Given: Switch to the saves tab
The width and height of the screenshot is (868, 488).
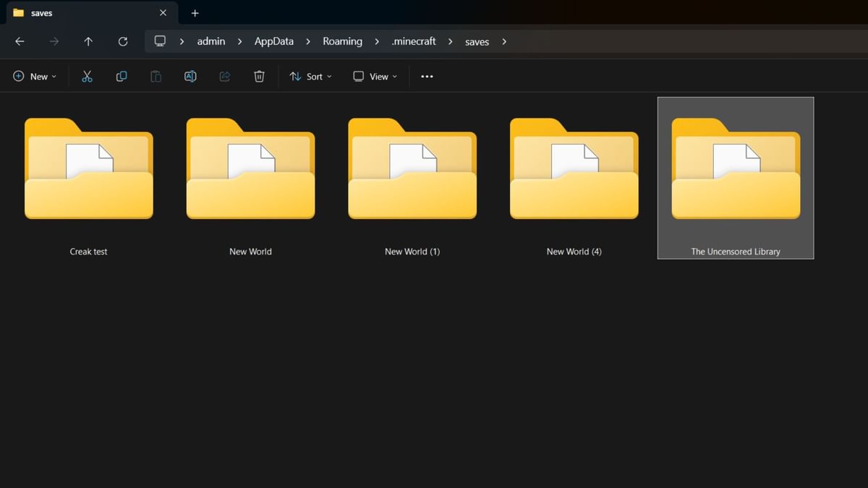Looking at the screenshot, I should 41,12.
